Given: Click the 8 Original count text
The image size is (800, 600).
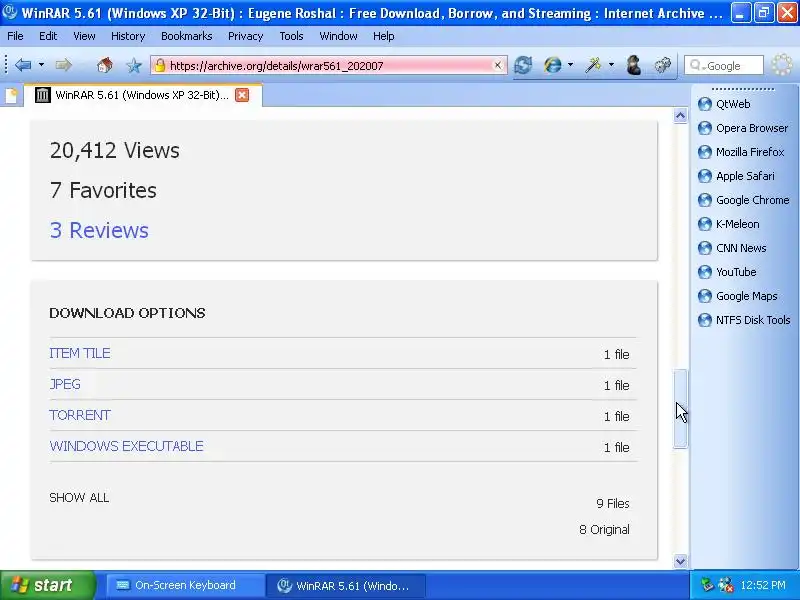Looking at the screenshot, I should [x=604, y=530].
